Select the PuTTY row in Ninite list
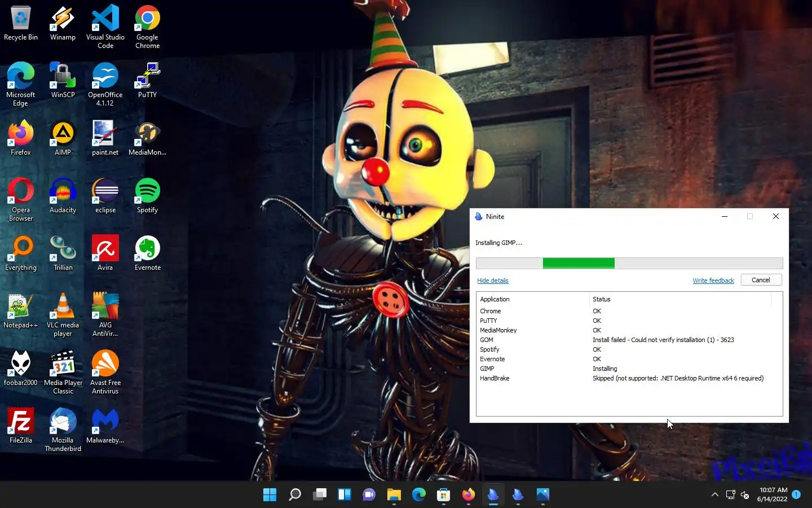Image resolution: width=812 pixels, height=508 pixels. (x=629, y=321)
